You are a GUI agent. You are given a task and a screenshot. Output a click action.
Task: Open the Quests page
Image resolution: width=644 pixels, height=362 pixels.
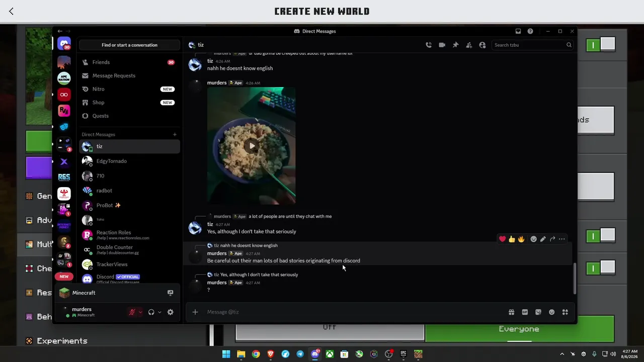129,116
